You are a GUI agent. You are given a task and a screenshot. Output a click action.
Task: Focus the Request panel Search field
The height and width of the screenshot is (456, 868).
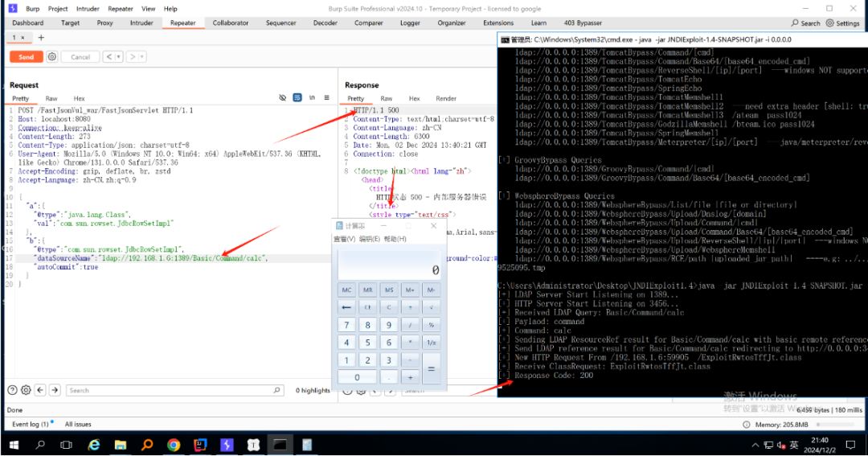click(175, 390)
